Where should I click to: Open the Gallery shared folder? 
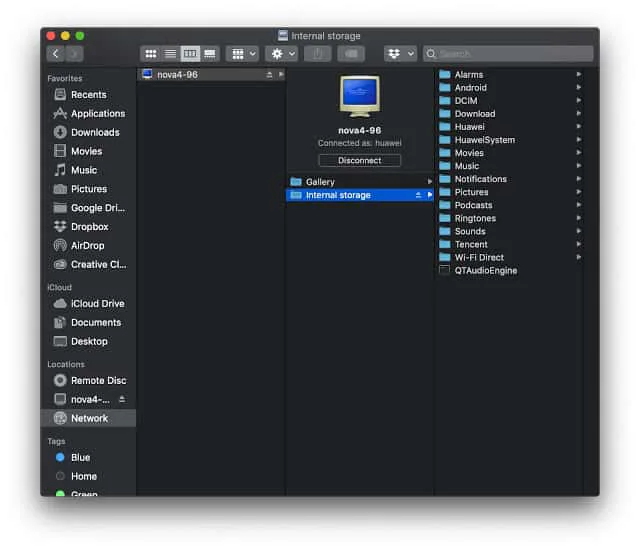(x=360, y=182)
